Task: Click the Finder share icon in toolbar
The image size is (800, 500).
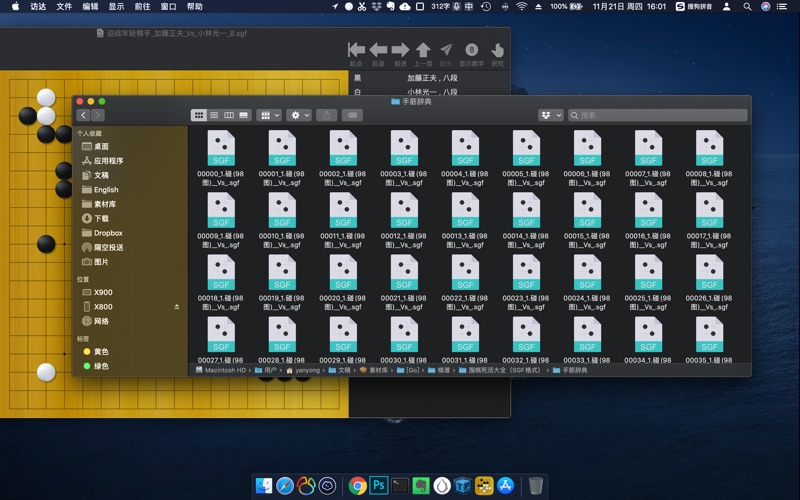Action: (x=326, y=116)
